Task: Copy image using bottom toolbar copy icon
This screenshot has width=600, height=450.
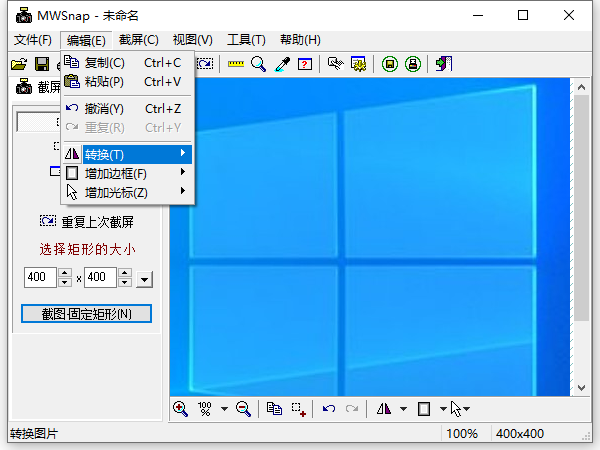Action: click(x=274, y=409)
